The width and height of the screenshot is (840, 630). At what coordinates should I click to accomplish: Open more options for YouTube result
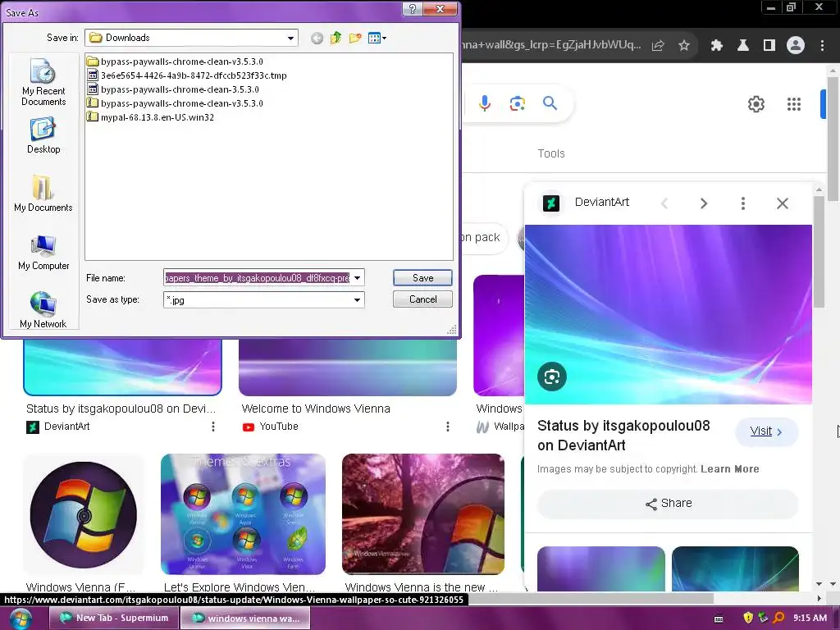point(447,427)
